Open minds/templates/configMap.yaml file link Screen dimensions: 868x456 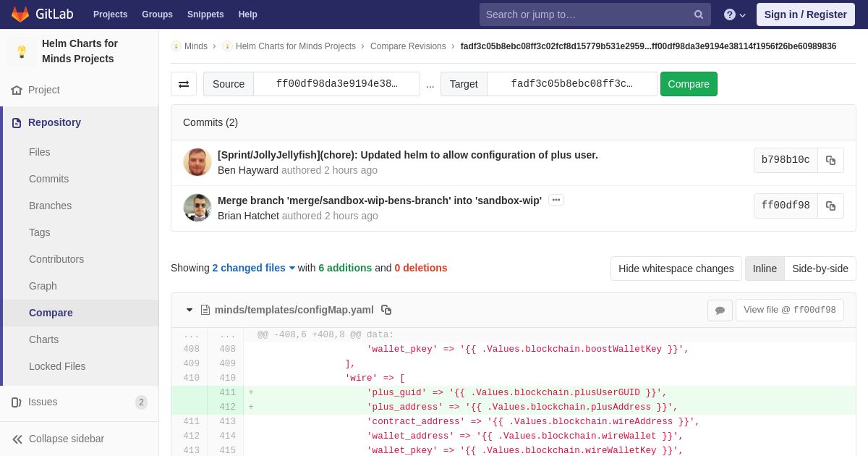point(294,310)
